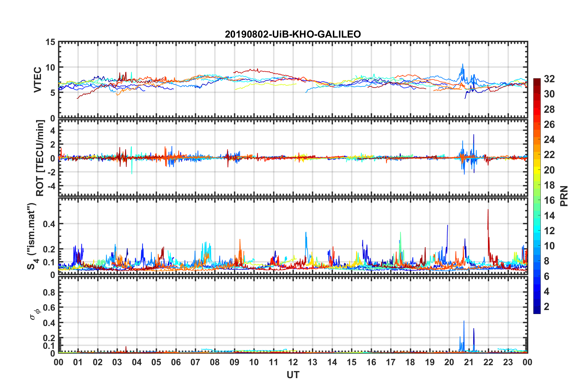
Task: Select the ROT y-axis tick -2
Action: [x=52, y=172]
